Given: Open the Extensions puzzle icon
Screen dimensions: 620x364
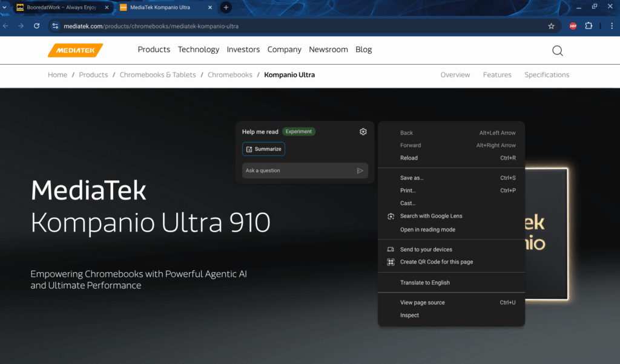Looking at the screenshot, I should 589,26.
